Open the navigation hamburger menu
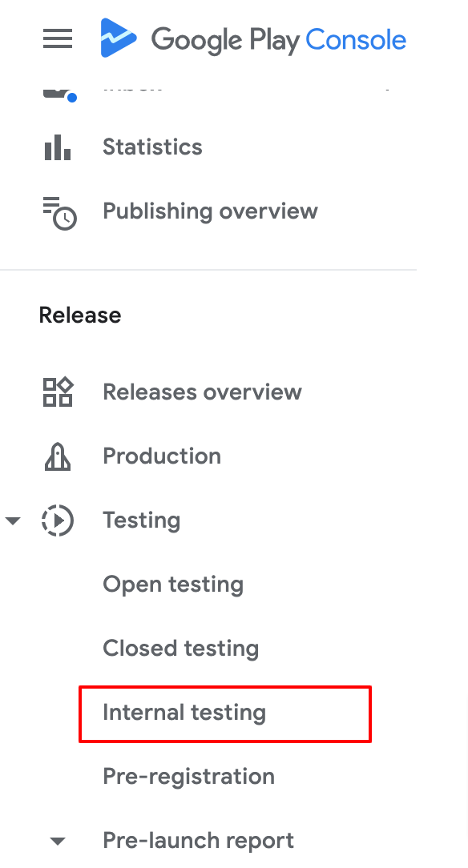 pos(57,38)
